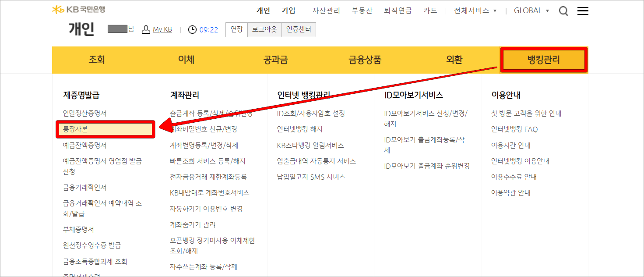
Task: Click the 통장사본 menu item
Action: pyautogui.click(x=105, y=129)
